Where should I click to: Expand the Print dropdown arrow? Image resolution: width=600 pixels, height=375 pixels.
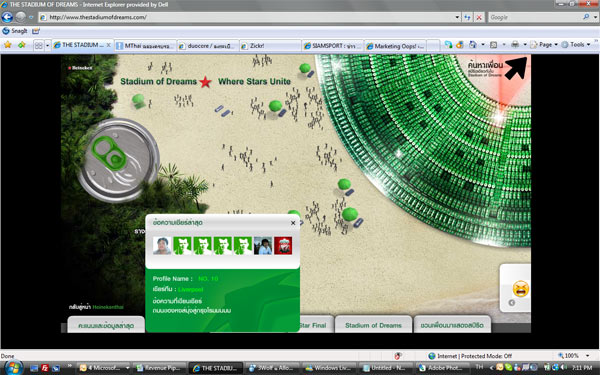click(525, 45)
